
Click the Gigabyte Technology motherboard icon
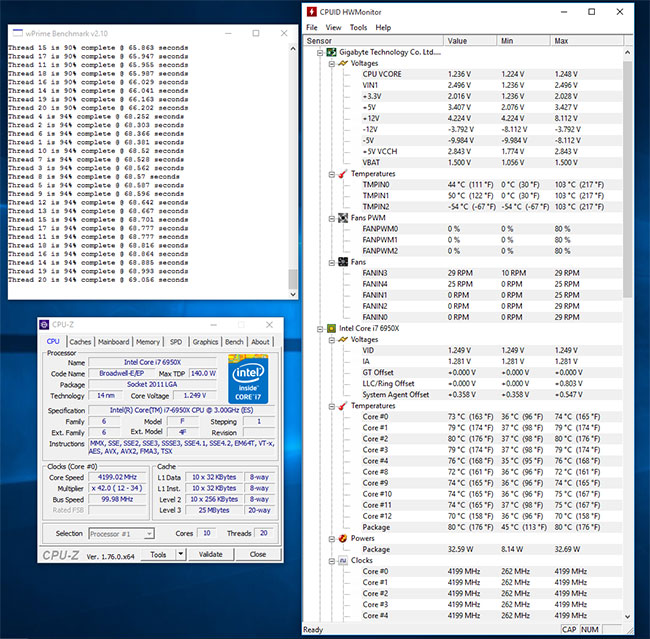click(331, 52)
